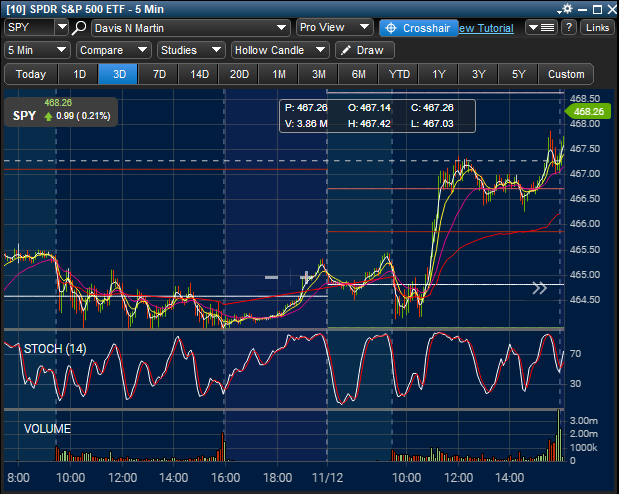Select the Today range tab
Viewport: 619px width, 494px height.
pos(31,74)
